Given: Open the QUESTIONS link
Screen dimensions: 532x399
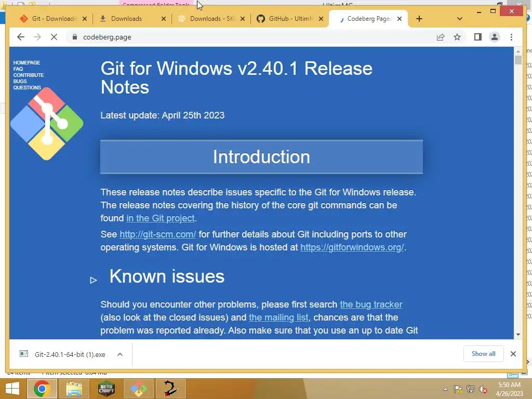Looking at the screenshot, I should click(x=27, y=87).
